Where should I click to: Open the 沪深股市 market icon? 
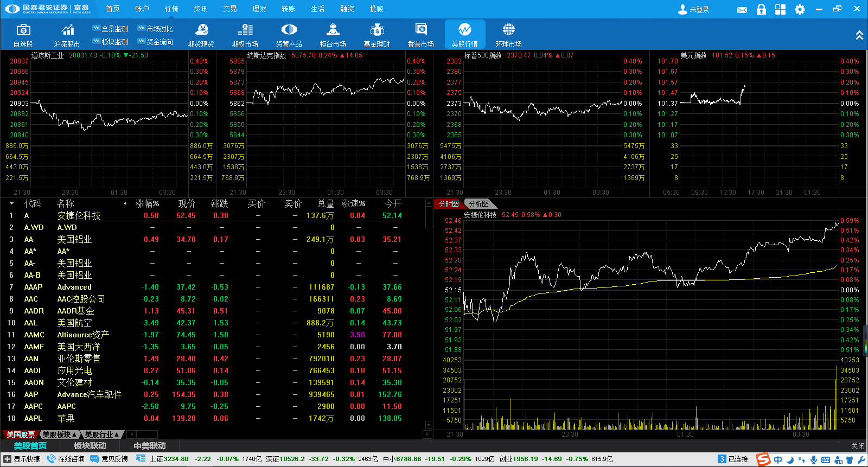[67, 35]
